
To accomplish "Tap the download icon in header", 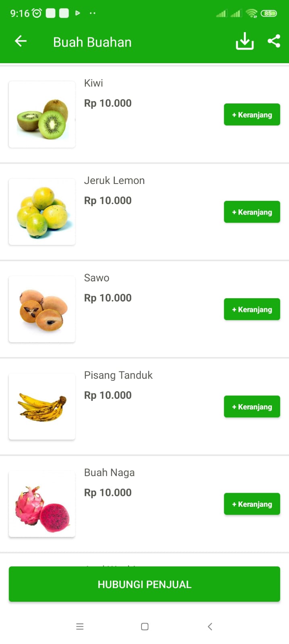I will pyautogui.click(x=244, y=41).
